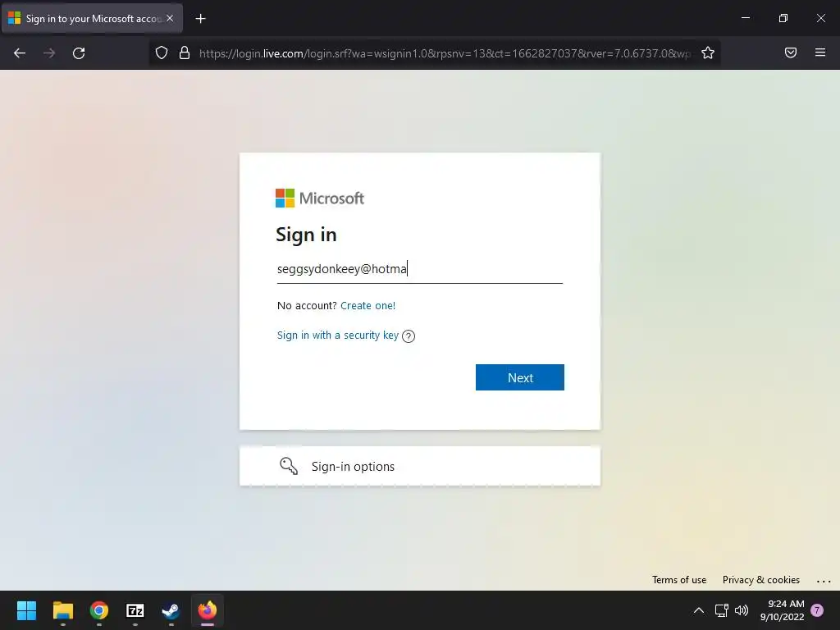Close the Microsoft sign-in tab
This screenshot has width=840, height=630.
(x=170, y=18)
